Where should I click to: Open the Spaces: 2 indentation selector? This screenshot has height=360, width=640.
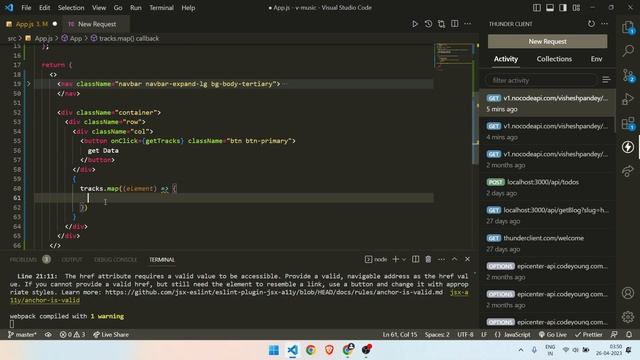[437, 334]
